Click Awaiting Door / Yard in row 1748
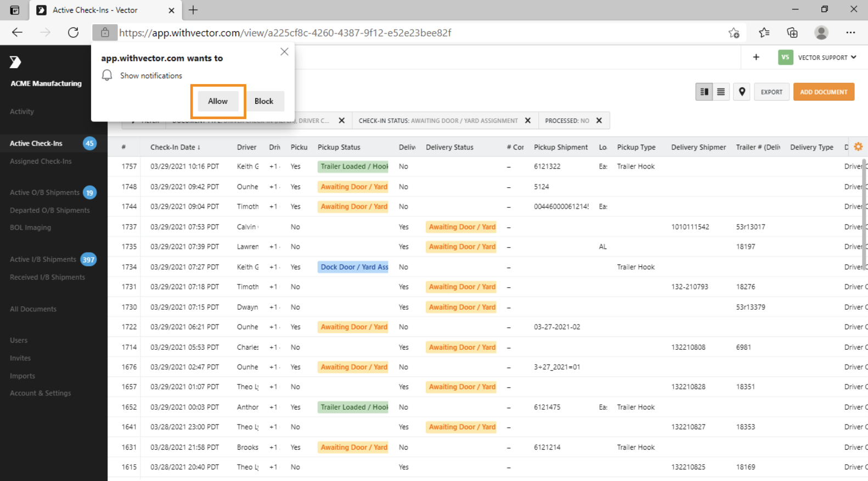 pos(353,187)
